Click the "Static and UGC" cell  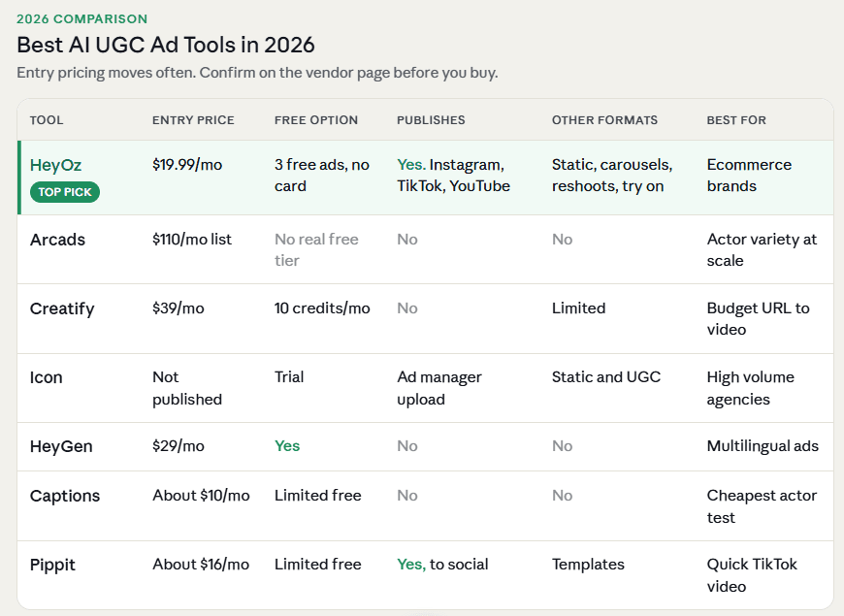coord(606,377)
